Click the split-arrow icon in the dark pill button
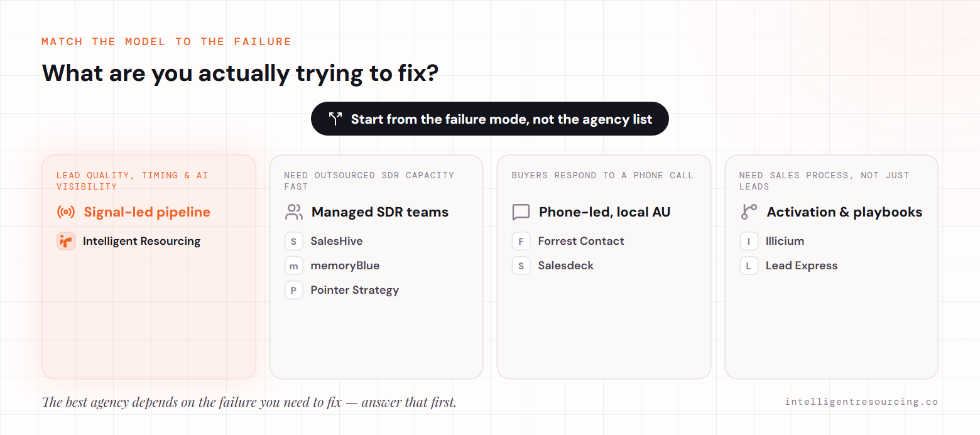This screenshot has width=980, height=435. [x=335, y=119]
